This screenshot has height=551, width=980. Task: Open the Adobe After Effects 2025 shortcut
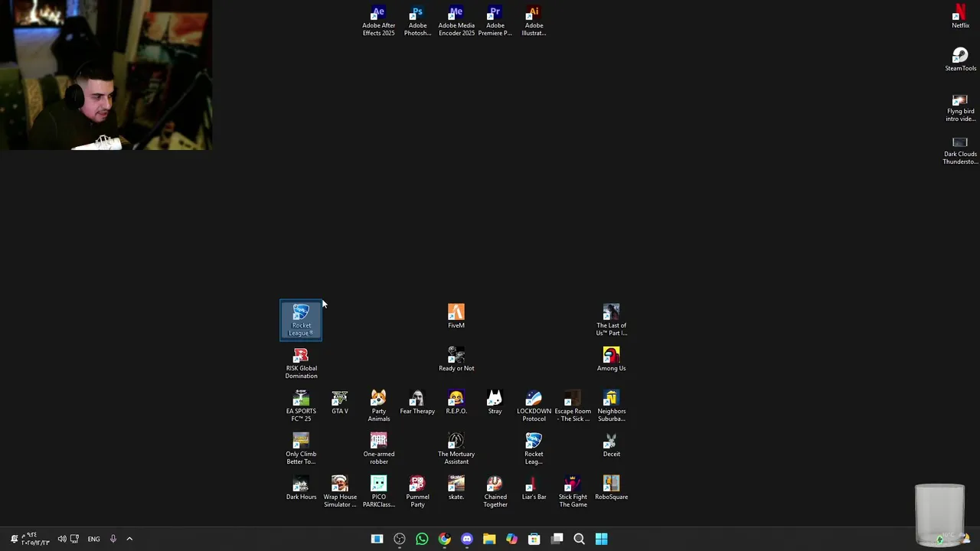coord(378,21)
